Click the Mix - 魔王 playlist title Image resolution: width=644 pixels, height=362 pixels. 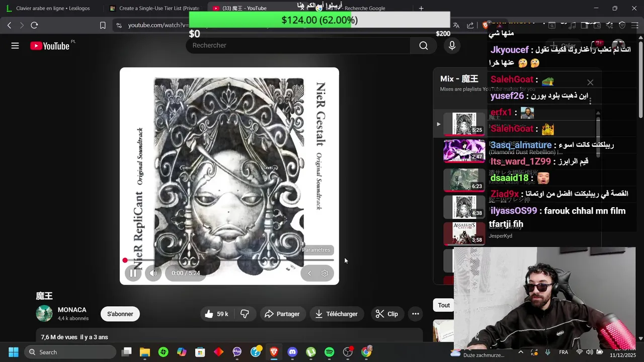coord(459,78)
